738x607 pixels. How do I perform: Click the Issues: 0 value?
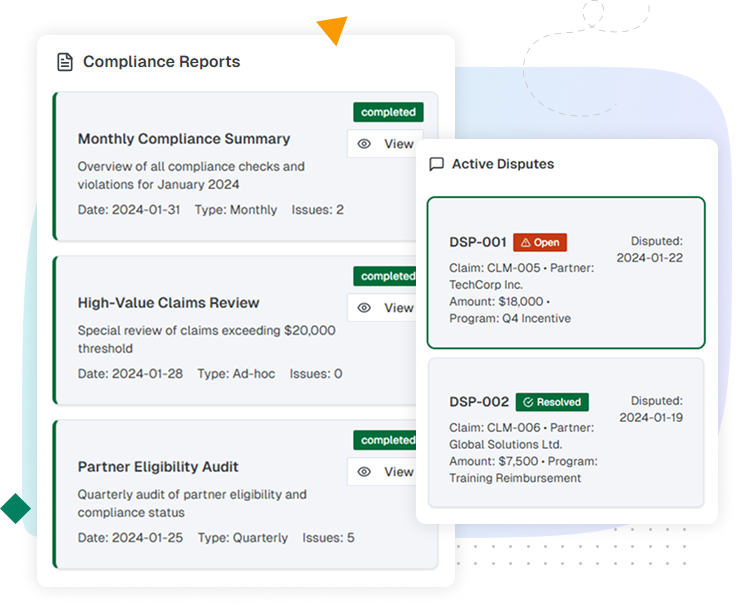(316, 374)
